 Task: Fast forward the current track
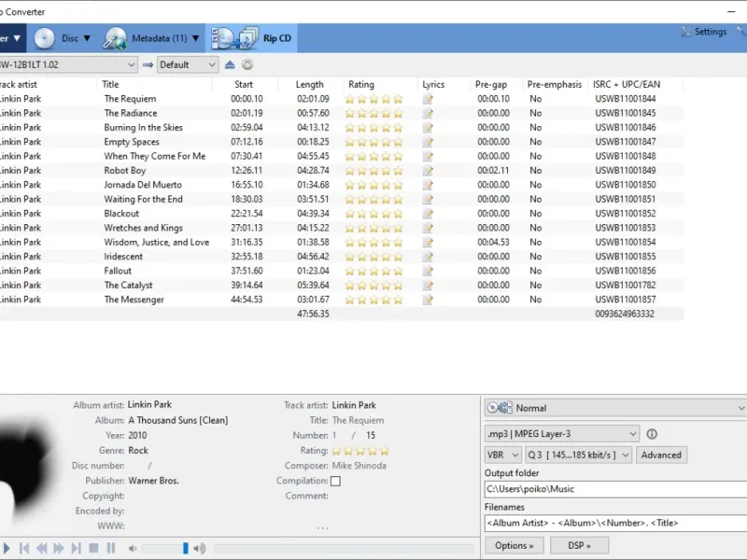coord(59,549)
